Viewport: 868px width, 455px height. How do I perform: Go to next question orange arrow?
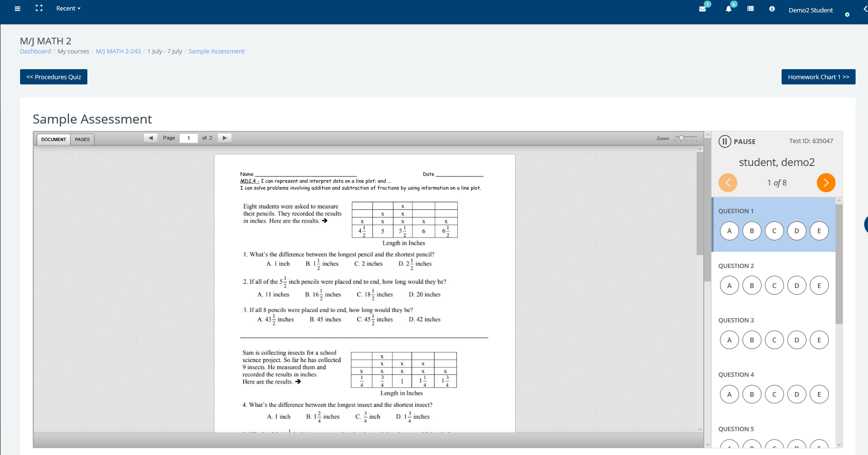click(826, 183)
